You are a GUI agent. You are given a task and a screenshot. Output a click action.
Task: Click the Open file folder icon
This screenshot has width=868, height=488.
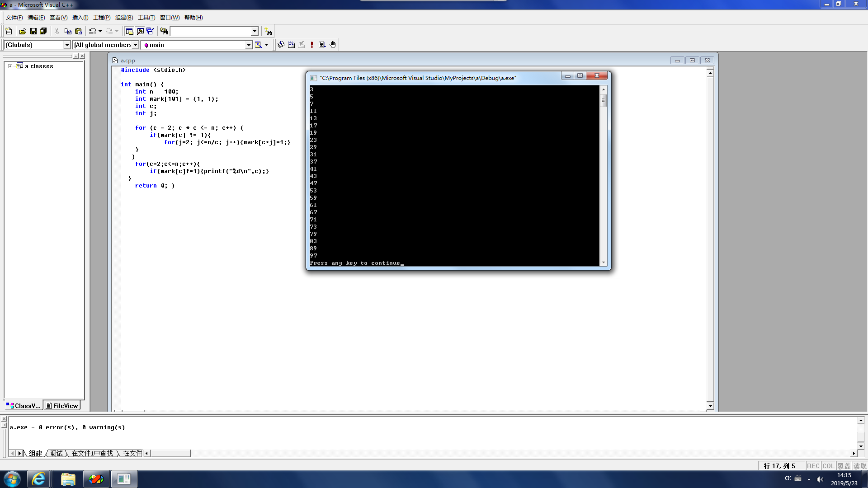pyautogui.click(x=23, y=31)
